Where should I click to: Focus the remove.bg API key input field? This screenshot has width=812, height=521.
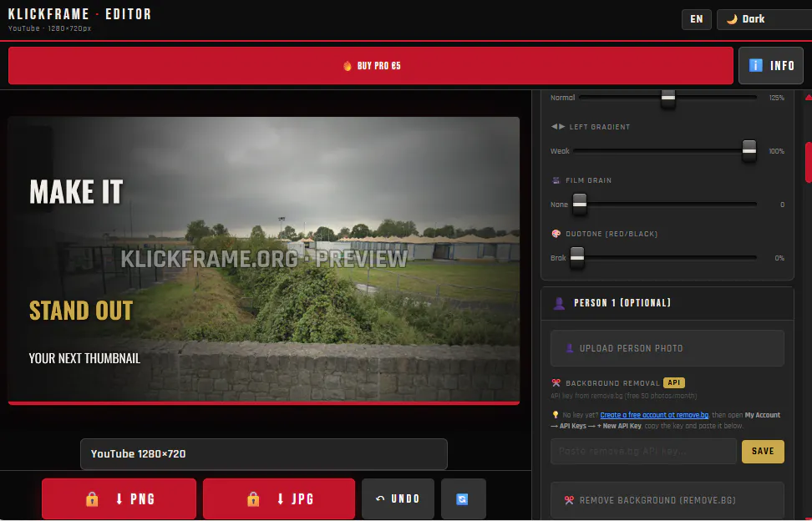click(x=643, y=451)
